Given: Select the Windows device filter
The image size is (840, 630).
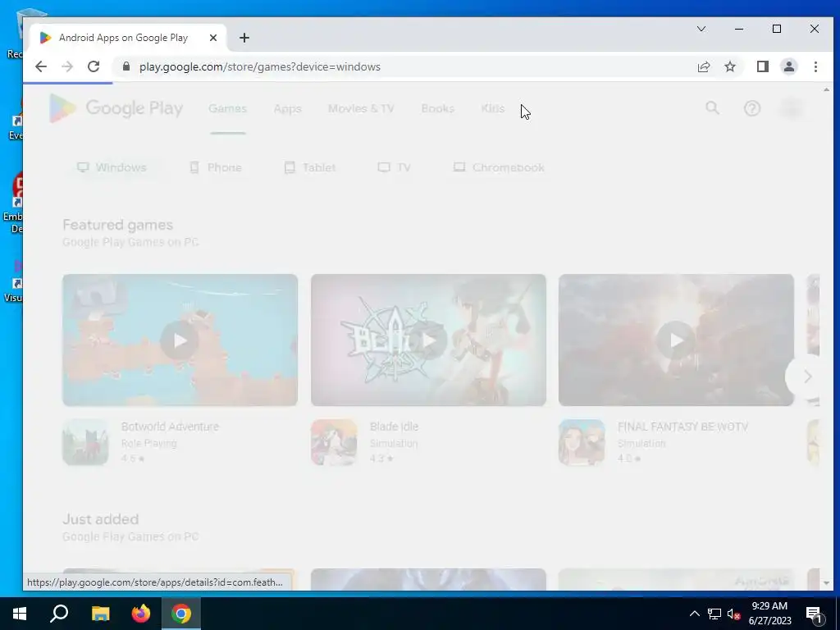Looking at the screenshot, I should pyautogui.click(x=112, y=167).
